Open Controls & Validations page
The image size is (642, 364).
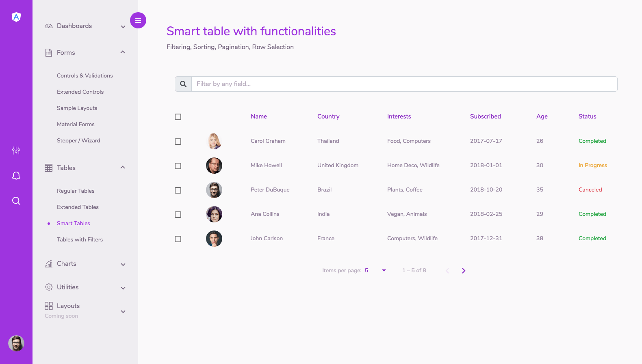(85, 75)
